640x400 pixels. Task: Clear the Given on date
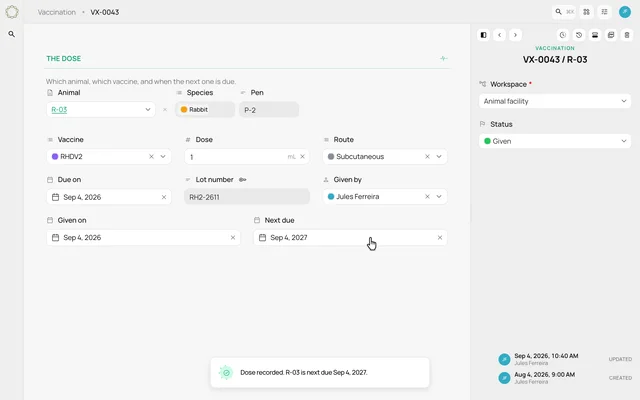point(233,238)
